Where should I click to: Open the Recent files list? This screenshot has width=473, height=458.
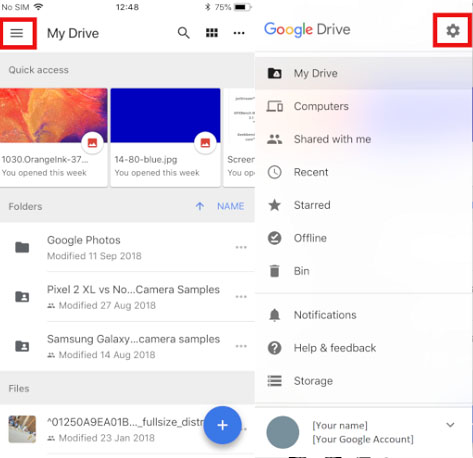coord(364,172)
